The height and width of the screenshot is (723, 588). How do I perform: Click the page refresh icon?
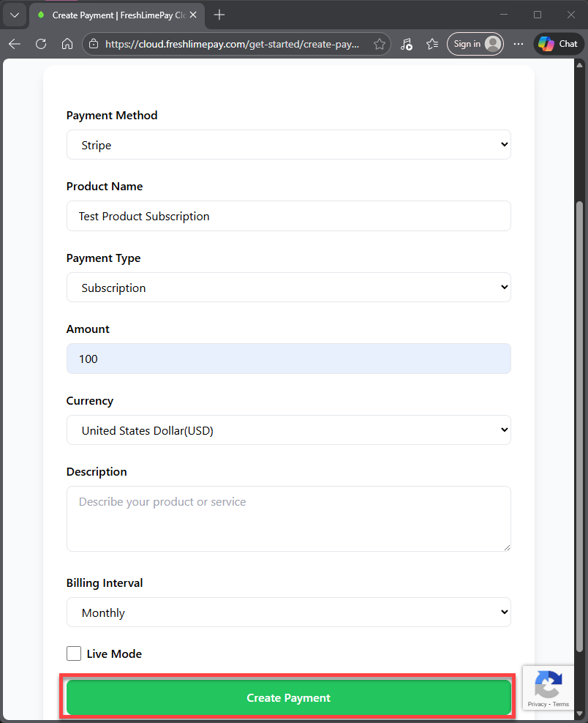(41, 44)
